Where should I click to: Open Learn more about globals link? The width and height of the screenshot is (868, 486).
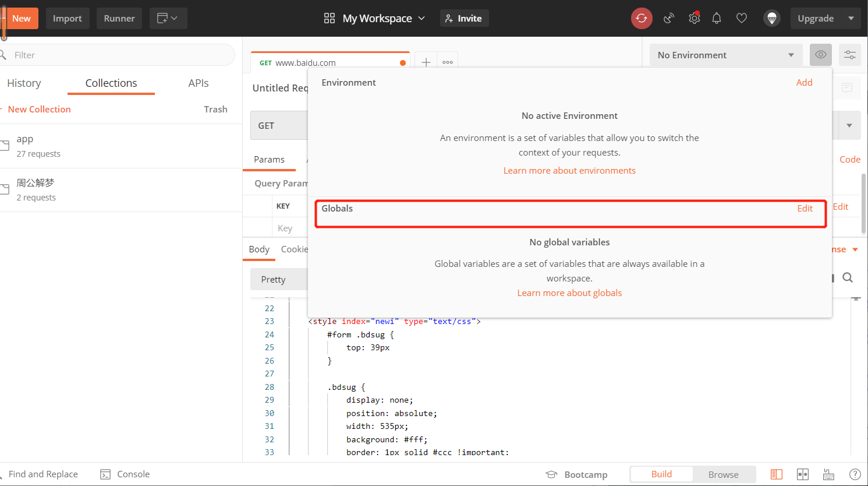tap(569, 293)
